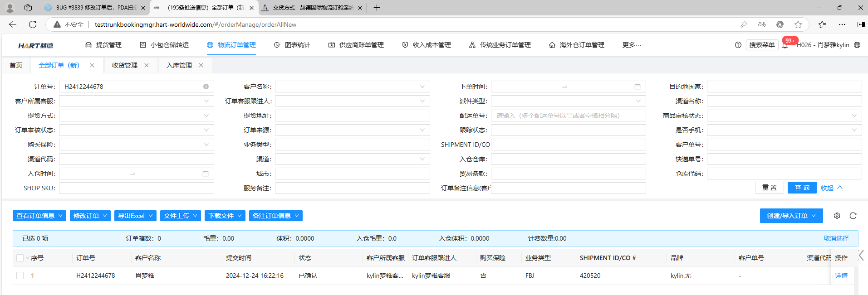The height and width of the screenshot is (295, 868).
Task: Open the notification bell with 99+ badge
Action: (x=785, y=45)
